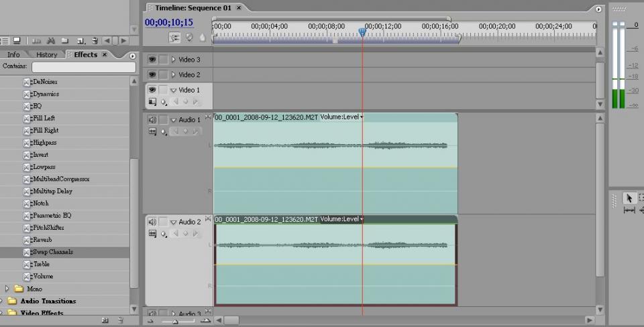Click Set Display Style icon on Audio 1
The height and width of the screenshot is (327, 644).
click(x=152, y=132)
